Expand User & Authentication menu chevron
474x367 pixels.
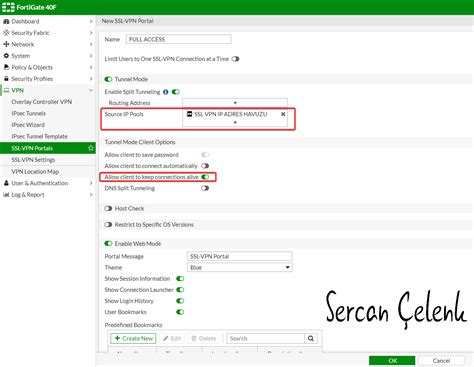coord(91,183)
